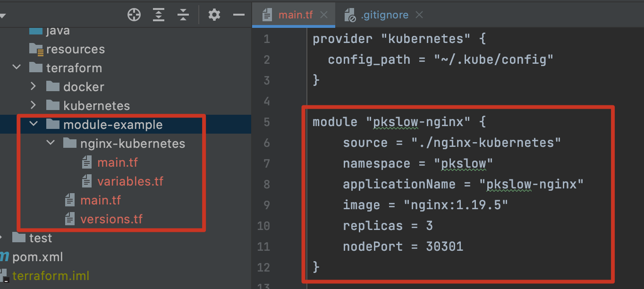
Task: Expand all project tree nodes
Action: pyautogui.click(x=159, y=15)
